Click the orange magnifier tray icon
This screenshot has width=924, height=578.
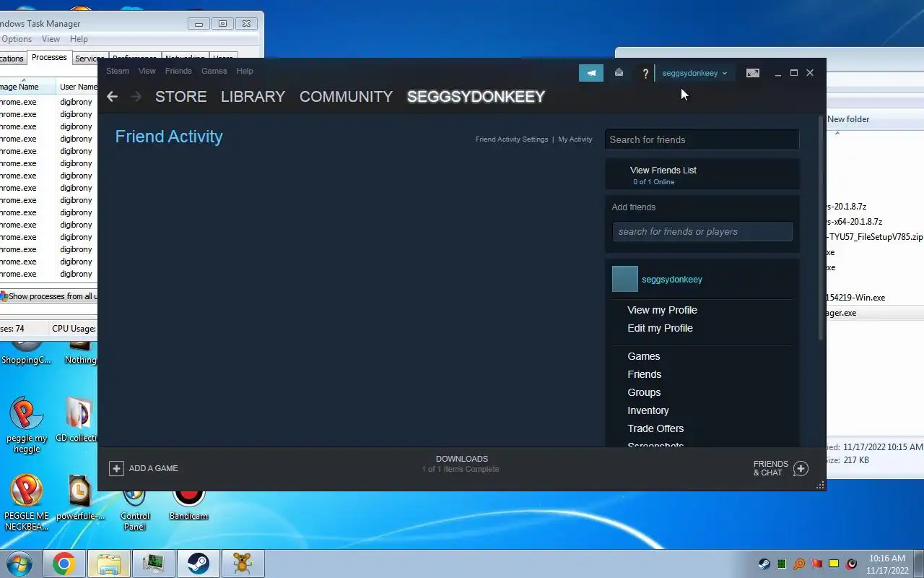[799, 564]
